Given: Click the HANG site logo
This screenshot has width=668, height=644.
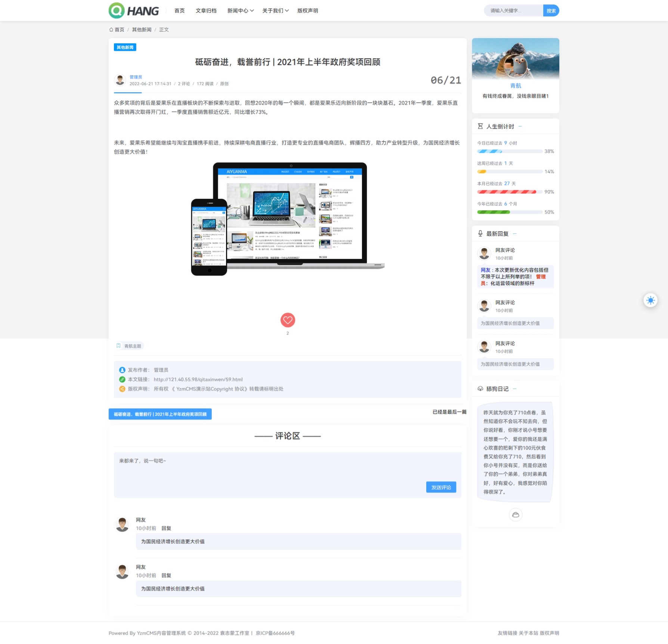Looking at the screenshot, I should [134, 10].
